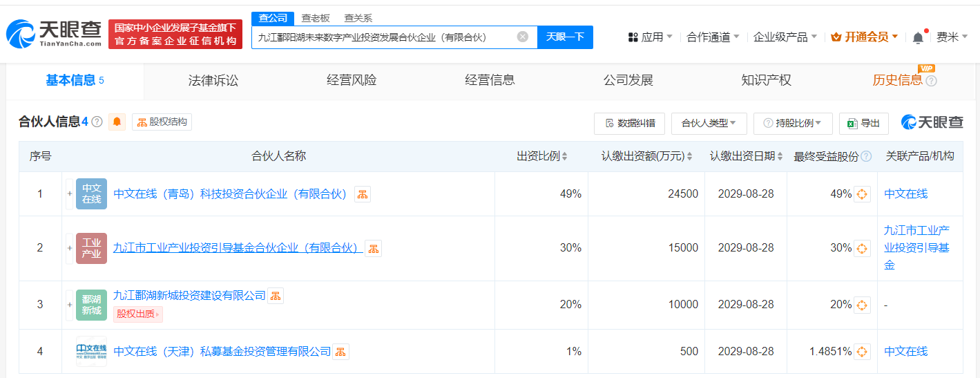Viewport: 980px width, 378px height.
Task: Click the 天眼查 logo at top left
Action: (54, 33)
